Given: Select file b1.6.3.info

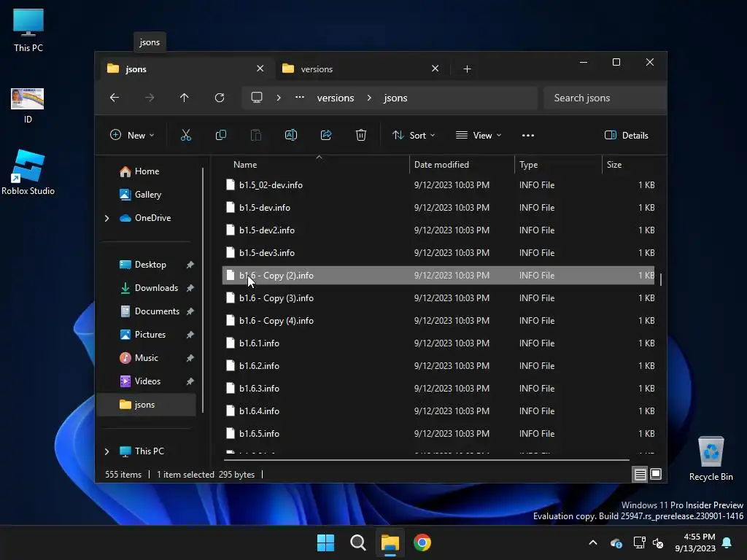Looking at the screenshot, I should point(438,389).
